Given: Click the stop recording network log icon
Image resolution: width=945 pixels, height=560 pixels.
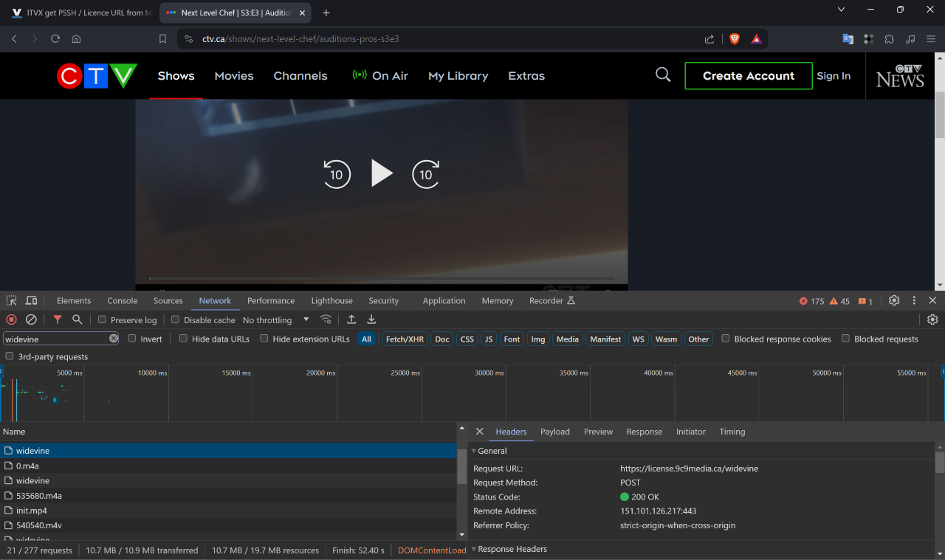Looking at the screenshot, I should [11, 319].
